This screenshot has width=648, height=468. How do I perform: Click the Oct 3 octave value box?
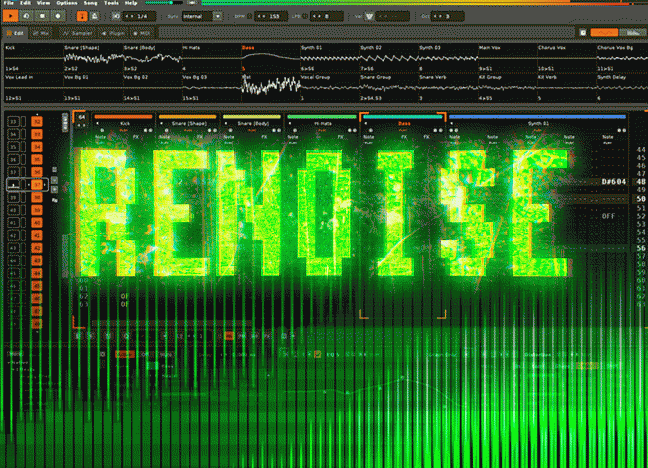447,16
